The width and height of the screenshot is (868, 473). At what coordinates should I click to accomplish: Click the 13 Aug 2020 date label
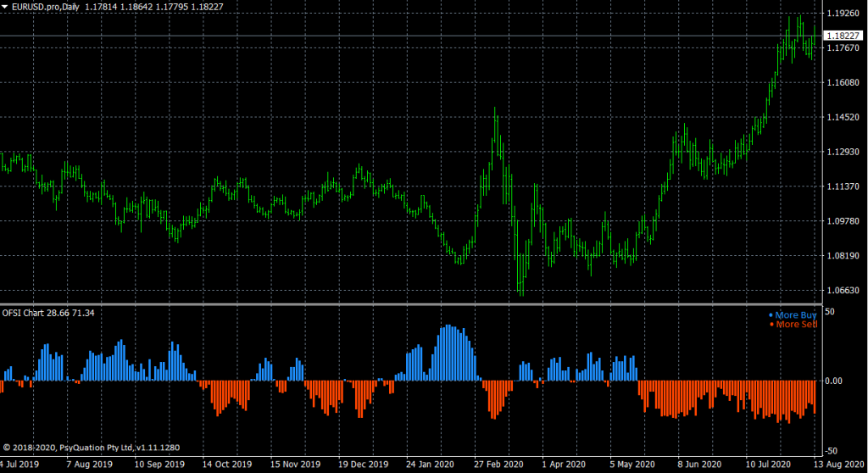coord(838,465)
